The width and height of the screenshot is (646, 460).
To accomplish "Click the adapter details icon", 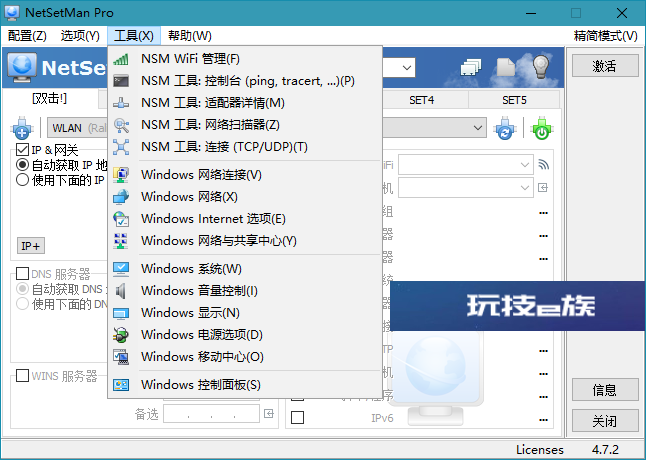I will coord(121,103).
